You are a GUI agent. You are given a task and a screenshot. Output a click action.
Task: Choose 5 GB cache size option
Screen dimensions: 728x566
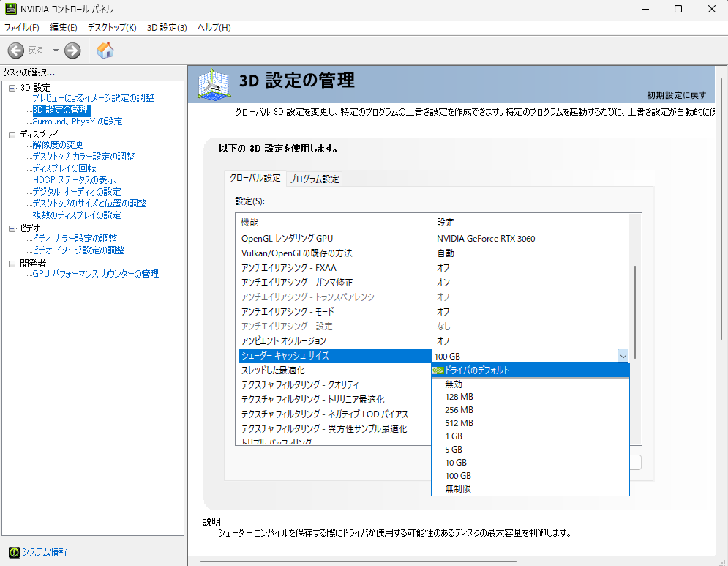click(530, 450)
